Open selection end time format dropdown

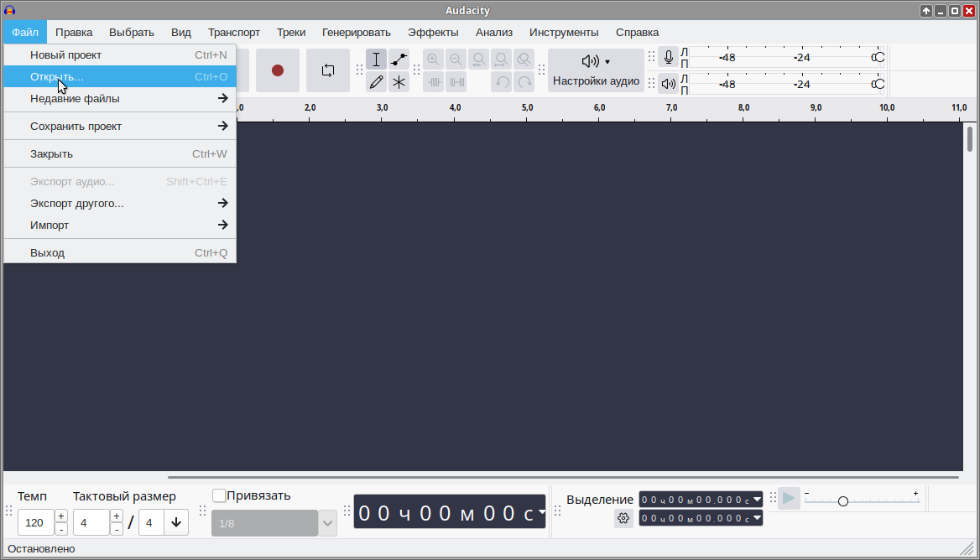757,518
